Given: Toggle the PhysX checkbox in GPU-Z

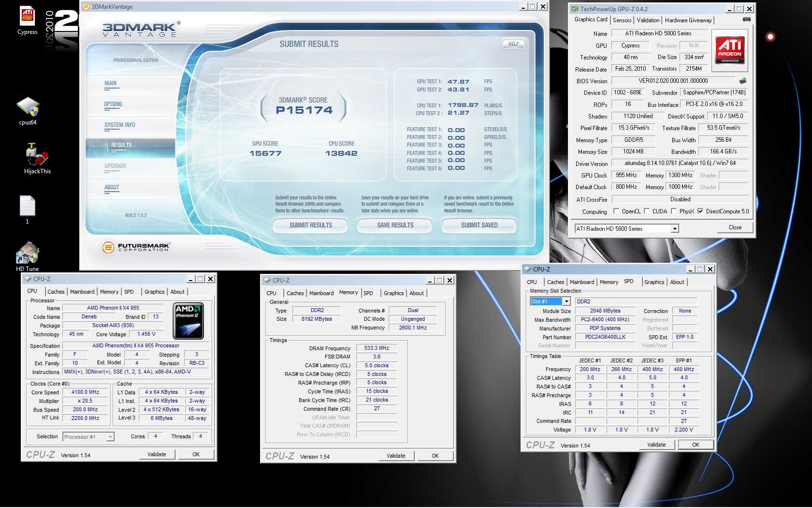Looking at the screenshot, I should pos(674,211).
